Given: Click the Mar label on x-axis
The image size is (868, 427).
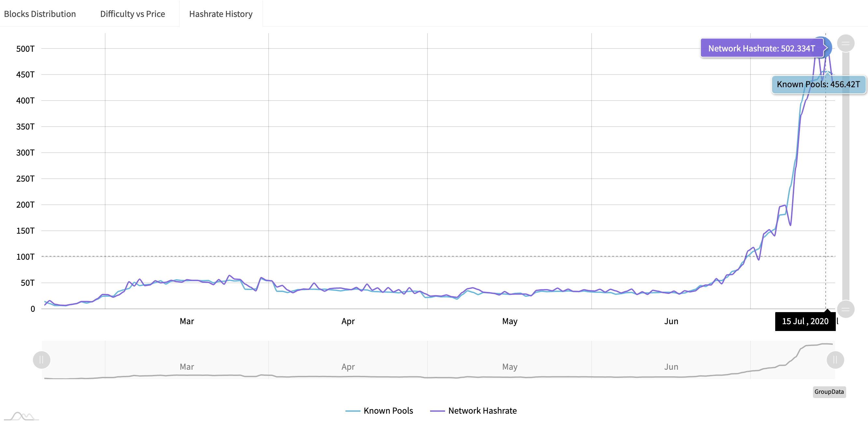Looking at the screenshot, I should click(x=187, y=321).
